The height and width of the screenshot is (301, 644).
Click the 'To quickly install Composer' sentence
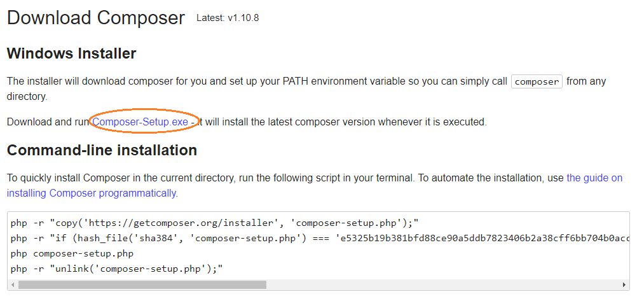[x=191, y=178]
